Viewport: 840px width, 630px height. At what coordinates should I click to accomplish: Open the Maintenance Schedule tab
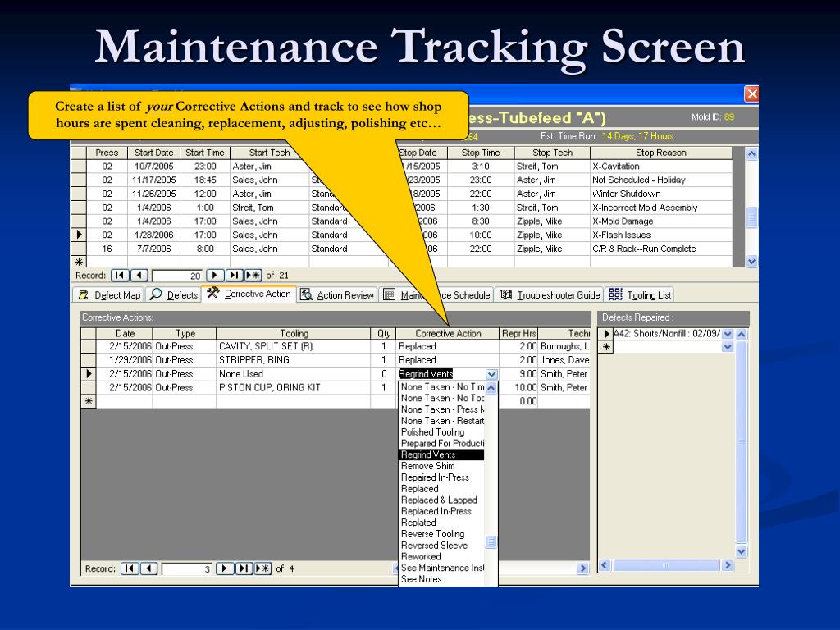436,295
